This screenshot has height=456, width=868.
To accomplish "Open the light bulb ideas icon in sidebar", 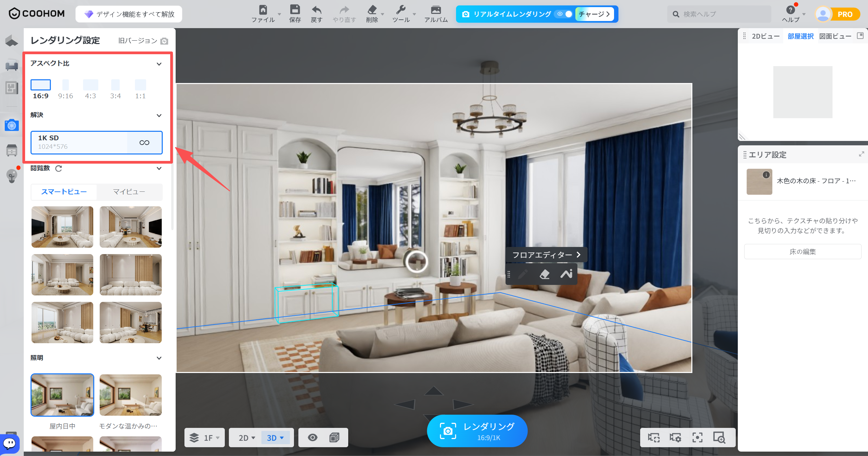I will [12, 175].
